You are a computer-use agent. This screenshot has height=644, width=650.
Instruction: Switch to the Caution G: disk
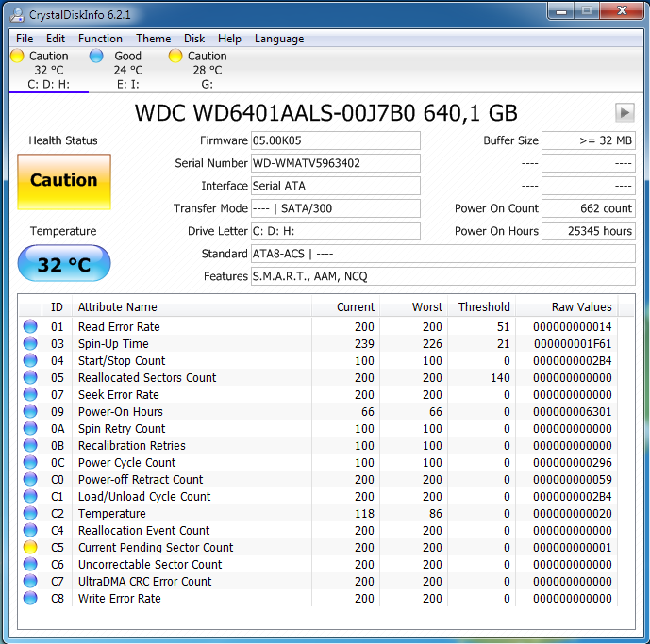coord(207,70)
